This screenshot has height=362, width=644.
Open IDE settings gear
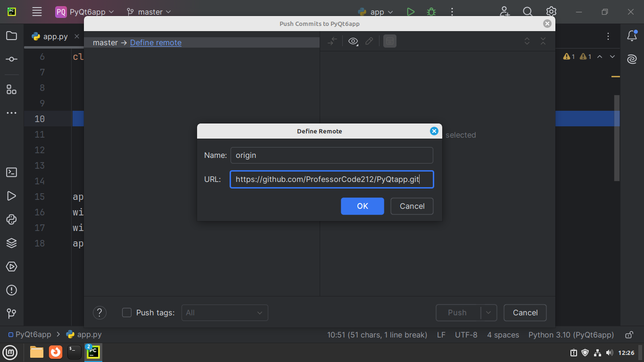click(x=552, y=12)
